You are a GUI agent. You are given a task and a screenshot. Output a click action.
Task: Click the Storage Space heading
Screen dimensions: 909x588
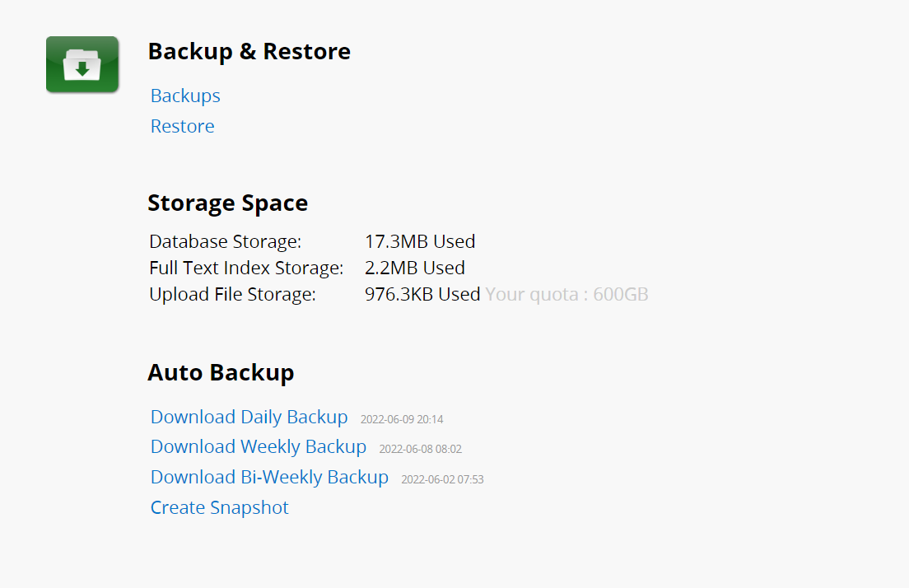(228, 203)
